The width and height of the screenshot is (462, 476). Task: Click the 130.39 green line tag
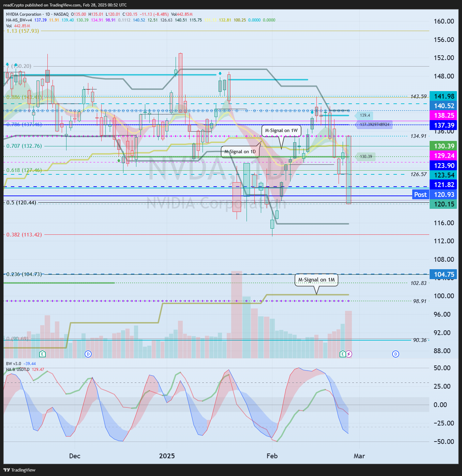(366, 157)
